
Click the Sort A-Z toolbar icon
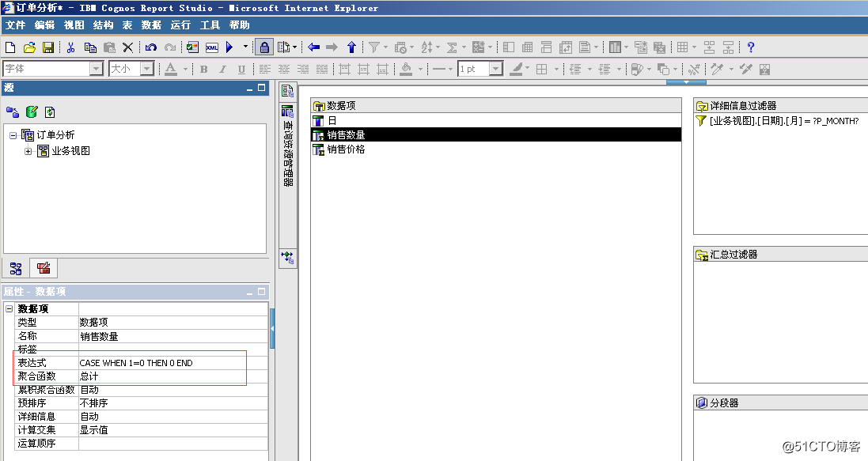pos(426,47)
